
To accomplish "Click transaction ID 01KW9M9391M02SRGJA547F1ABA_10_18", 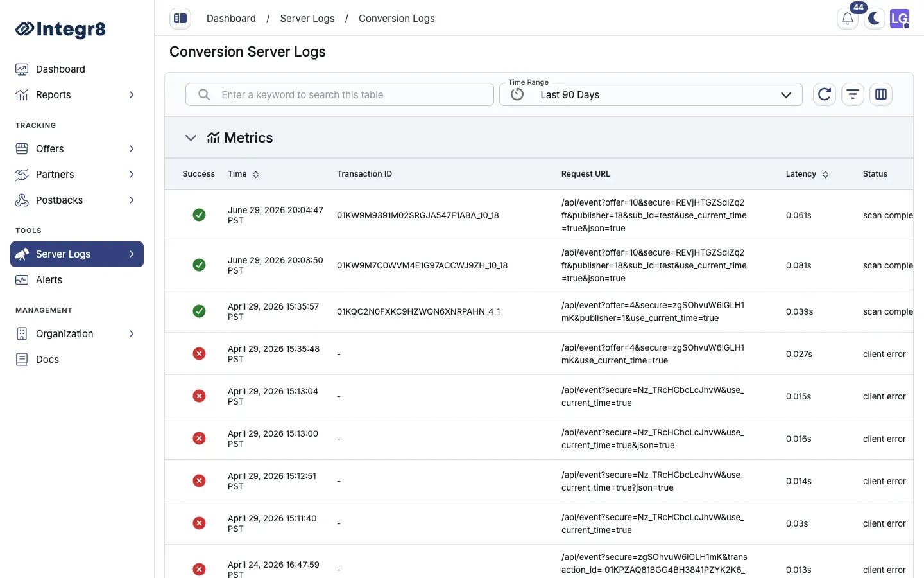I will point(418,215).
